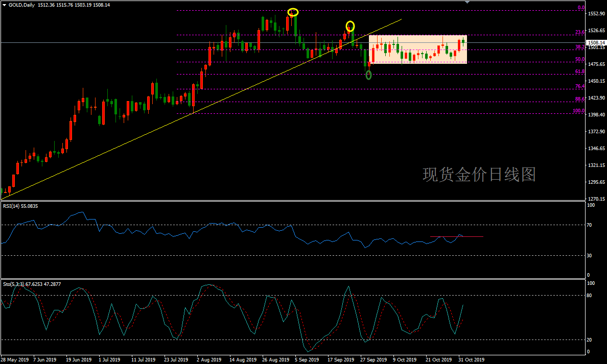
Task: Click the 28 May 2019 date label
Action: [15, 360]
